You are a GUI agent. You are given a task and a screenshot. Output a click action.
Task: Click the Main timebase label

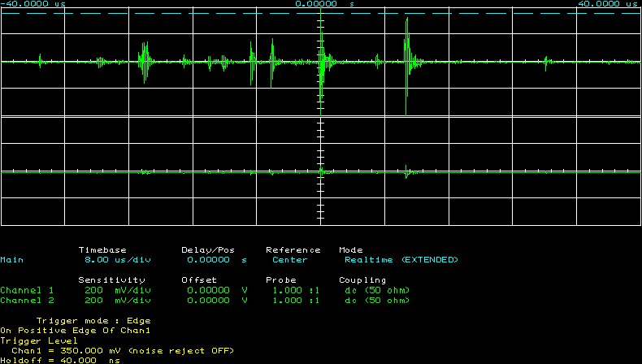click(12, 260)
